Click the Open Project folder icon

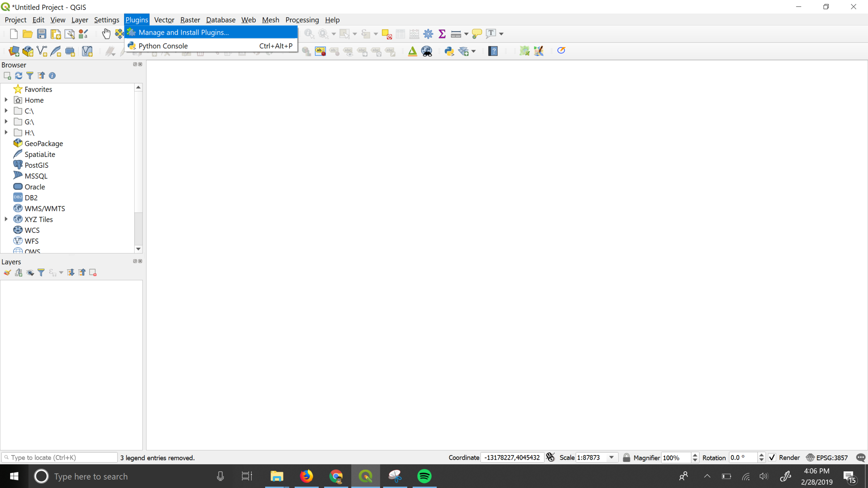coord(27,34)
